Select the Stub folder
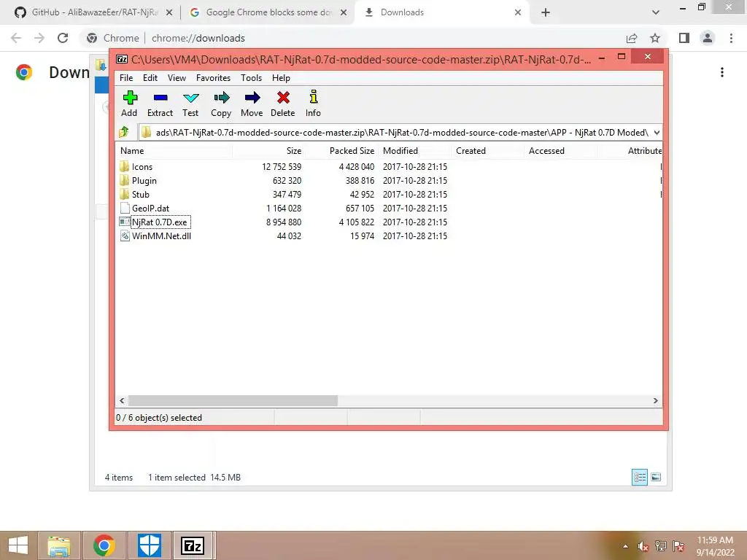Screen dimensions: 747x560 [141, 194]
